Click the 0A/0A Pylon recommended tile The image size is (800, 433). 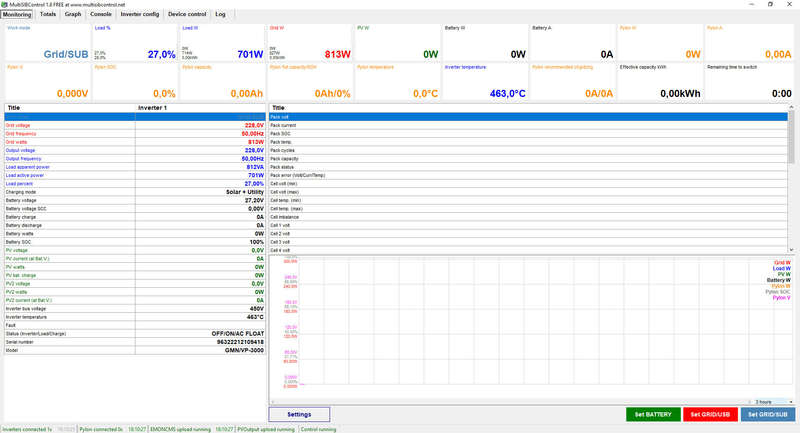[573, 82]
